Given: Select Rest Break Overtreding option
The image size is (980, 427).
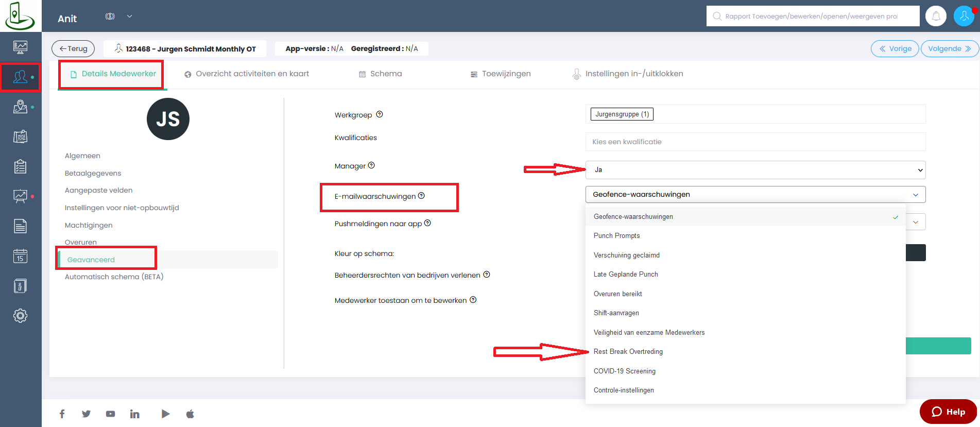Looking at the screenshot, I should point(628,352).
